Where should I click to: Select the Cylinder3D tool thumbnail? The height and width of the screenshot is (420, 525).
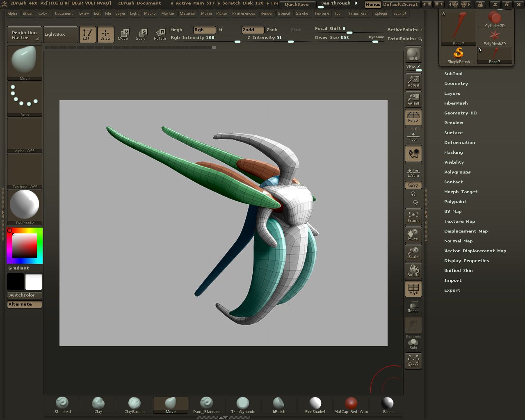[495, 19]
